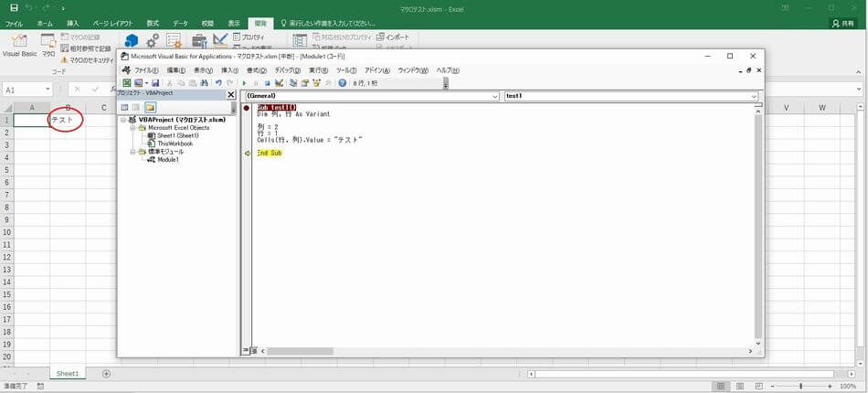Click the Break pause icon in VBA toolbar
The image size is (868, 393).
coord(256,83)
